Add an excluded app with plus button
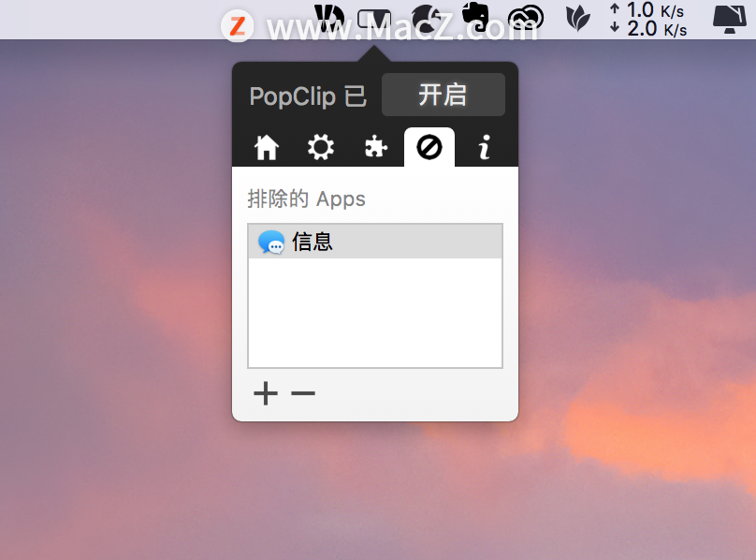The image size is (756, 560). 266,393
